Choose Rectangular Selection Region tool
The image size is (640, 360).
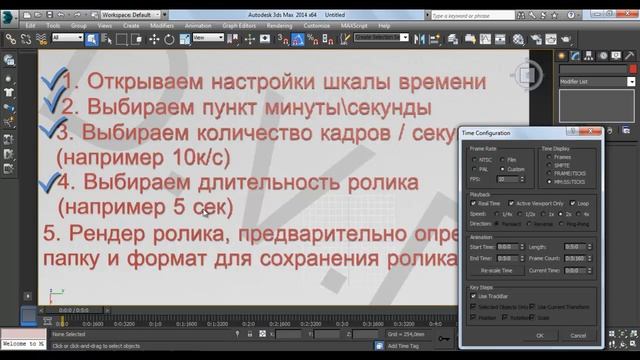[x=122, y=39]
